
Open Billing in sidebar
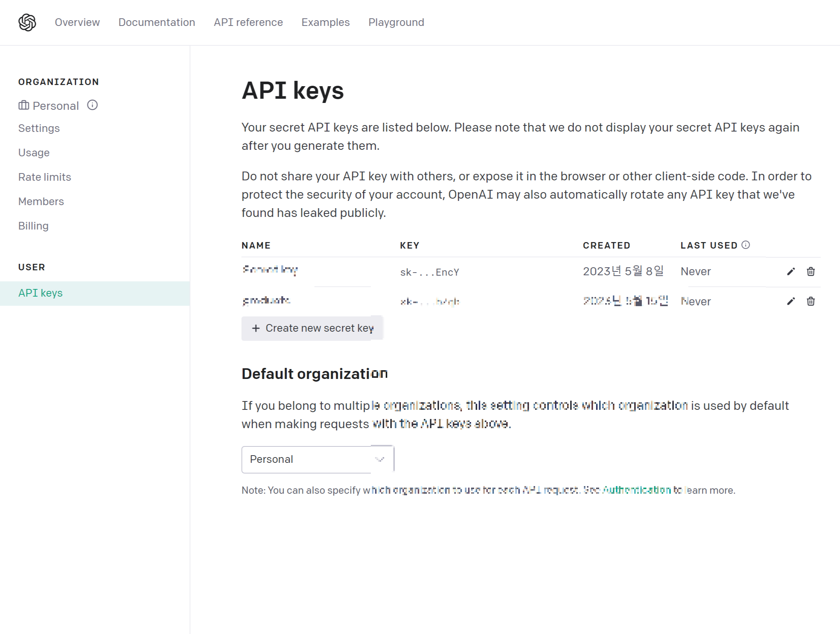pyautogui.click(x=34, y=226)
